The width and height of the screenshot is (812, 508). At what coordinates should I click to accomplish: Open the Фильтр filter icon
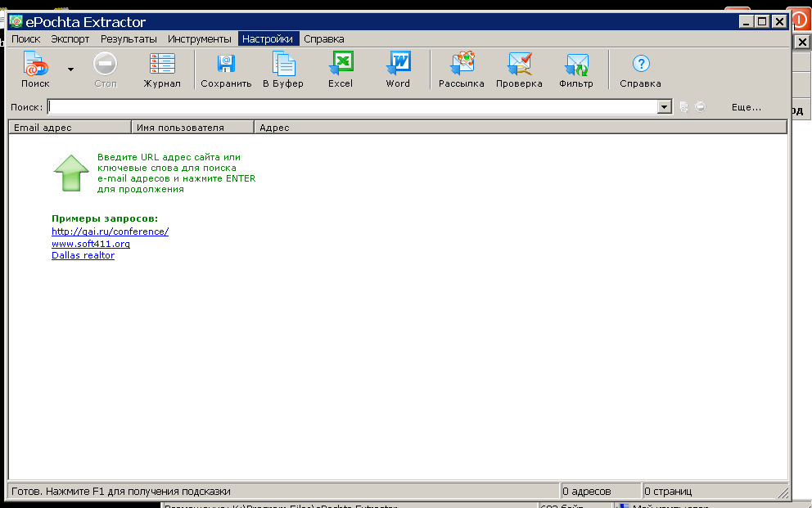[x=576, y=69]
